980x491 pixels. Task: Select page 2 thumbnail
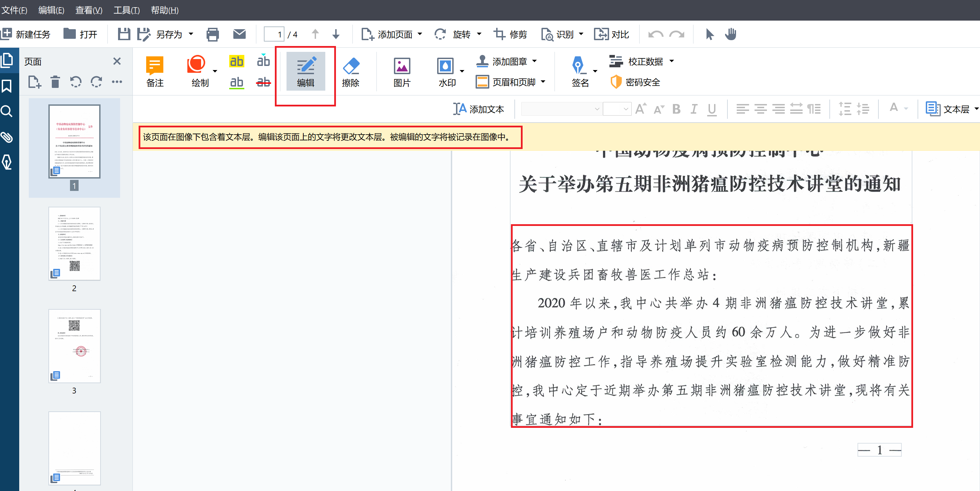(74, 243)
